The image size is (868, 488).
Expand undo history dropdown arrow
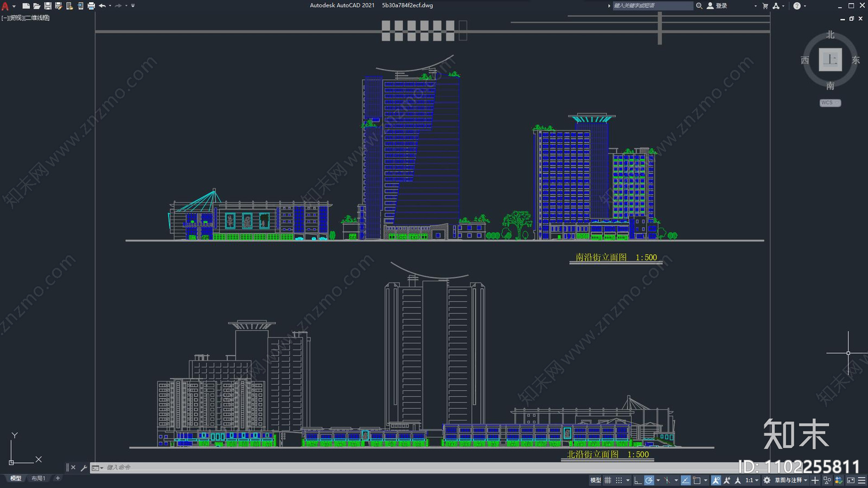[x=110, y=6]
